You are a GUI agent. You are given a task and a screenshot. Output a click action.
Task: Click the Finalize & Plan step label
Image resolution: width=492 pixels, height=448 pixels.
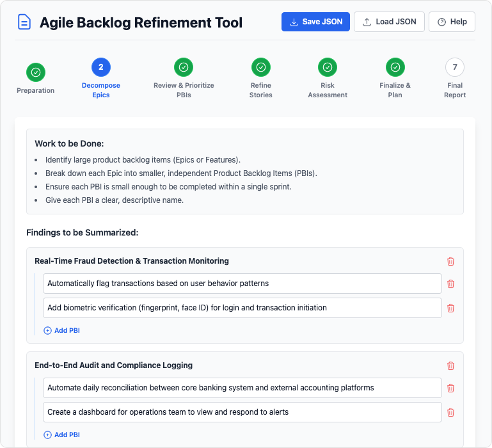click(x=395, y=90)
